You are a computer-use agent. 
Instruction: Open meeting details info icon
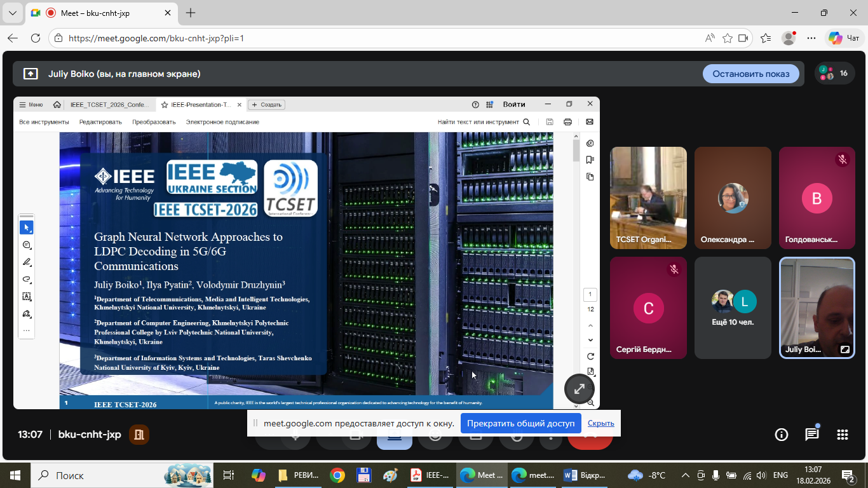tap(782, 435)
